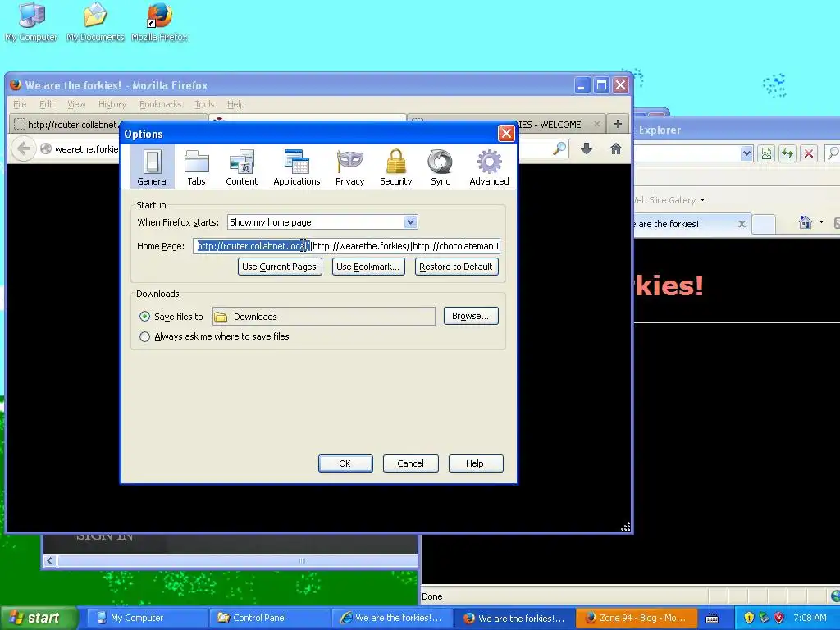The height and width of the screenshot is (630, 840).
Task: Open the Firefox History menu
Action: (112, 104)
